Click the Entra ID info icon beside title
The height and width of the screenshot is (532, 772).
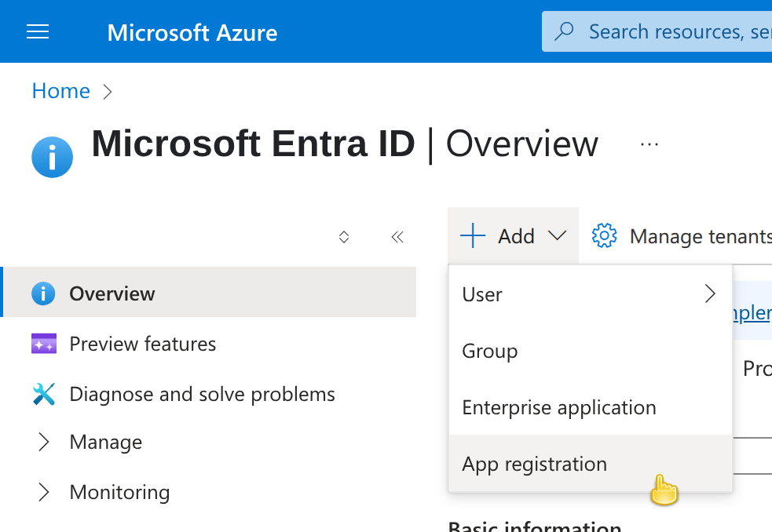coord(52,157)
